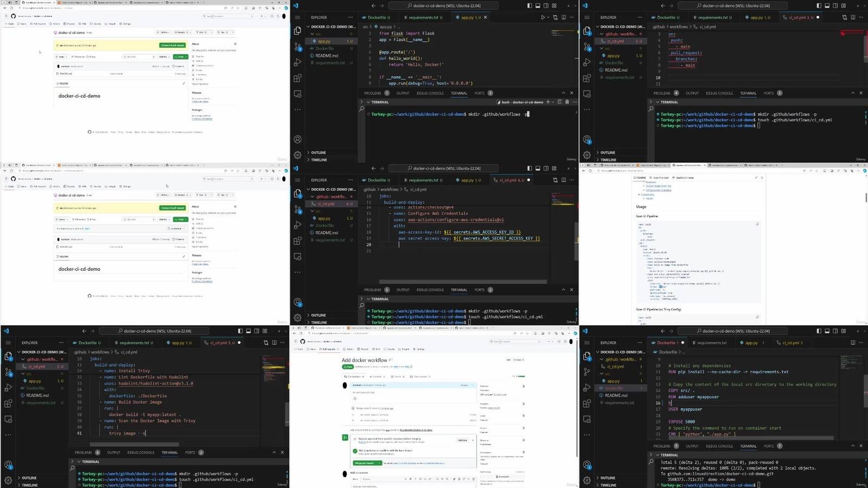Open Extensions in the Hadolint code window
This screenshot has height=488, width=868.
click(8, 403)
